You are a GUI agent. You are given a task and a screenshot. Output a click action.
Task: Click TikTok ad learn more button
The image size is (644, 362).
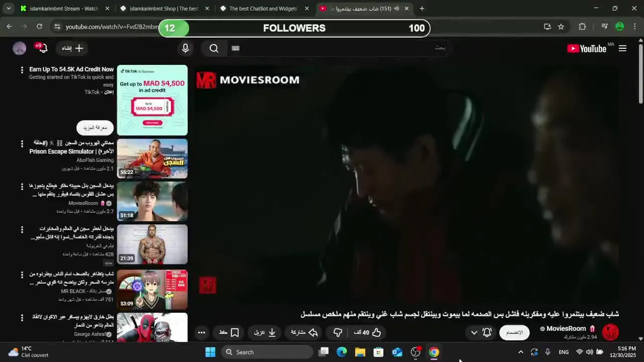click(x=95, y=128)
